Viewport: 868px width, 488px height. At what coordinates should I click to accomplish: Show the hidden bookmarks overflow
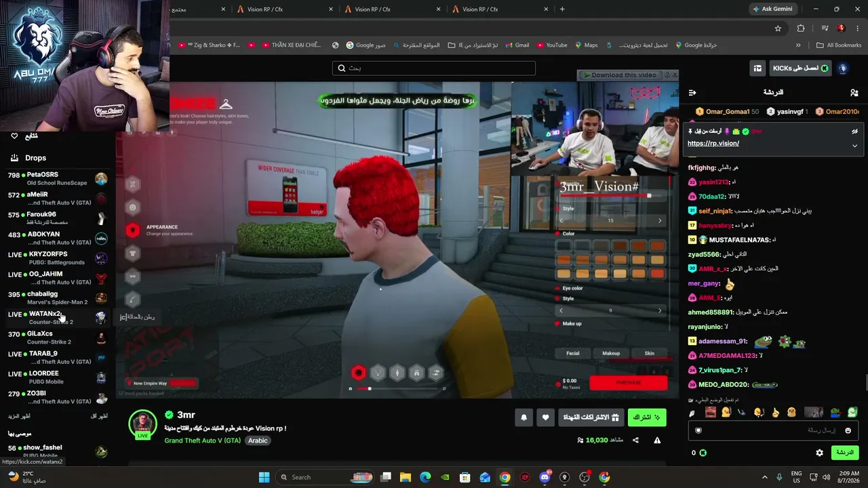tap(798, 45)
